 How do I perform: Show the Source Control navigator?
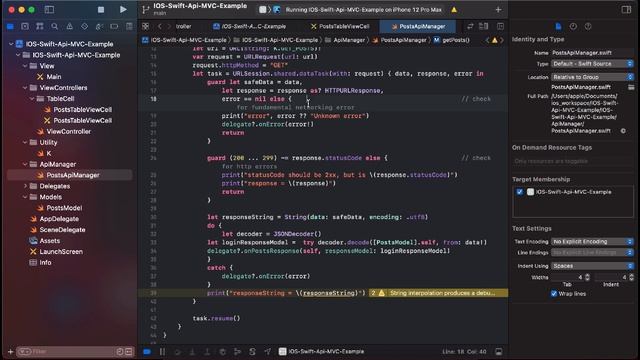tap(25, 27)
